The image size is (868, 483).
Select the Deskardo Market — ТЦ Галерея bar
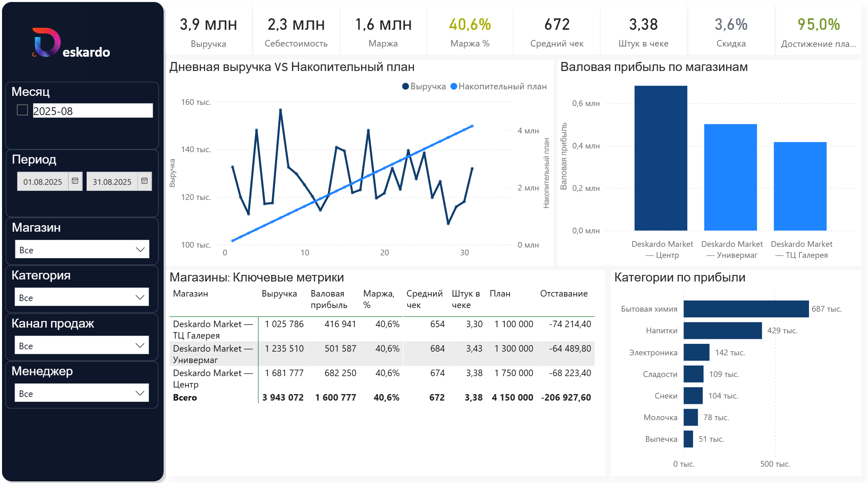pyautogui.click(x=800, y=186)
